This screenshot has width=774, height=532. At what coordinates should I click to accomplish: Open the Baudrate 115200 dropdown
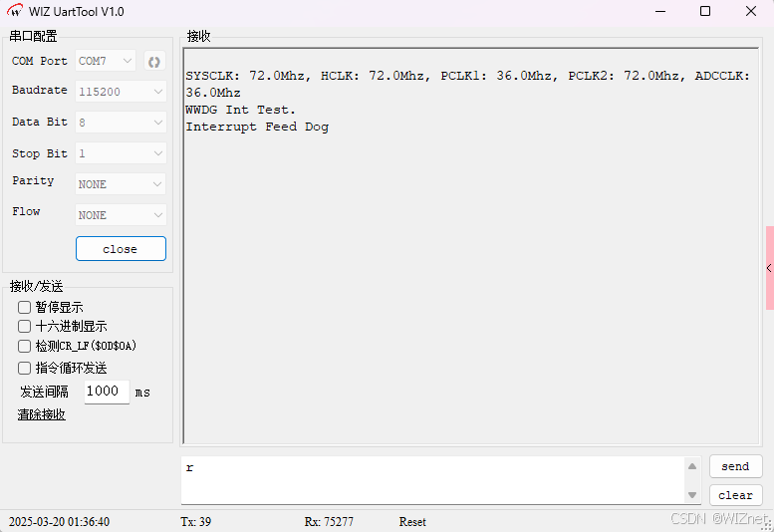tap(121, 92)
